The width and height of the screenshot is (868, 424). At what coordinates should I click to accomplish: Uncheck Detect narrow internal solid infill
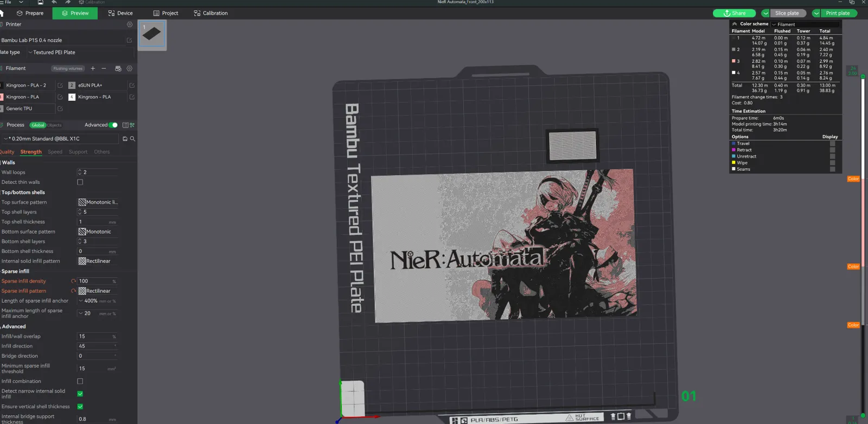[80, 394]
